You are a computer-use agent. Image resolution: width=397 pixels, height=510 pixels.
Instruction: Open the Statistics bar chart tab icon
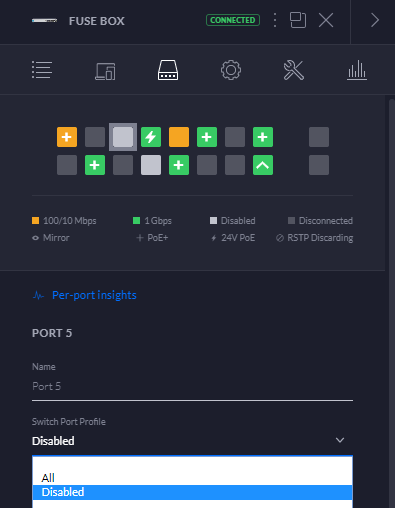click(357, 70)
